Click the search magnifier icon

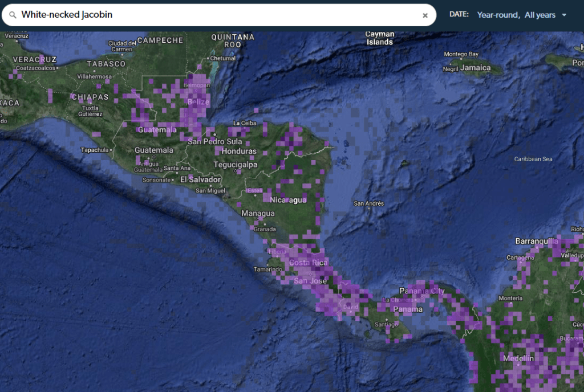point(13,15)
